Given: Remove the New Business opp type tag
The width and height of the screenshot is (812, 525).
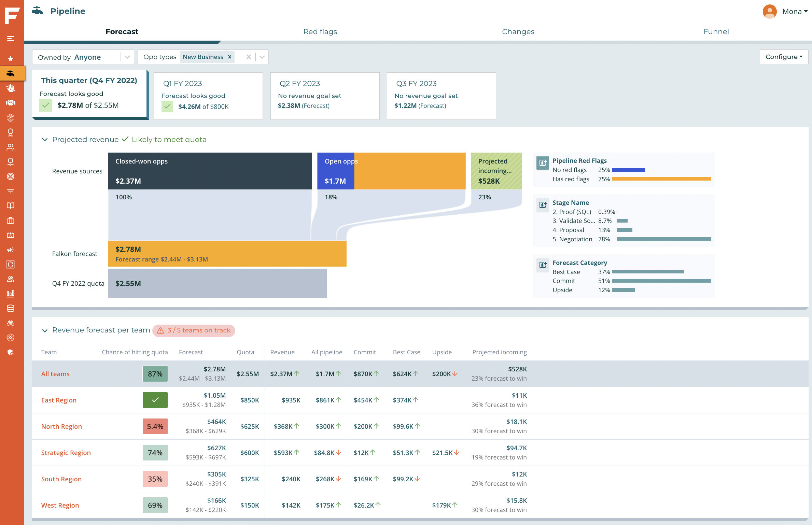Looking at the screenshot, I should (230, 57).
